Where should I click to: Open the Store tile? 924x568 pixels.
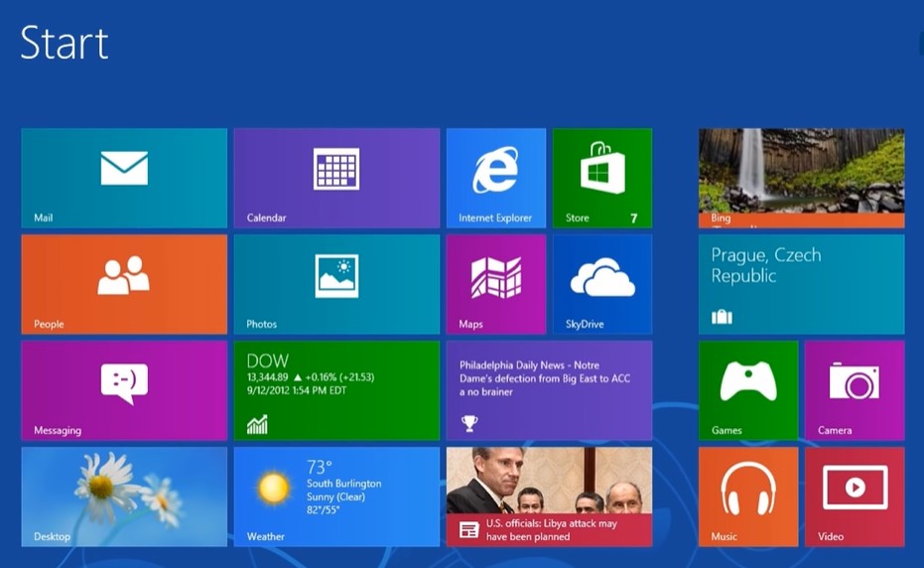601,178
